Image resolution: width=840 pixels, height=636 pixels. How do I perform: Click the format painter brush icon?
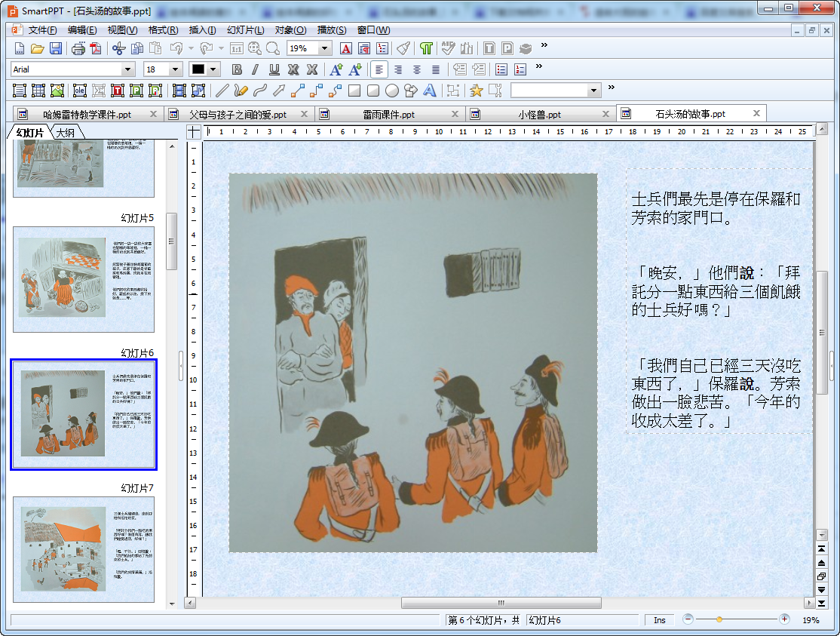pos(403,49)
